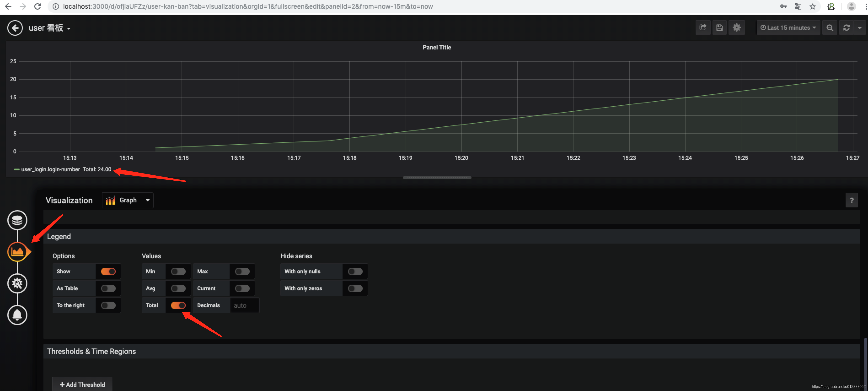
Task: Click Values label in Legend
Action: pos(151,256)
